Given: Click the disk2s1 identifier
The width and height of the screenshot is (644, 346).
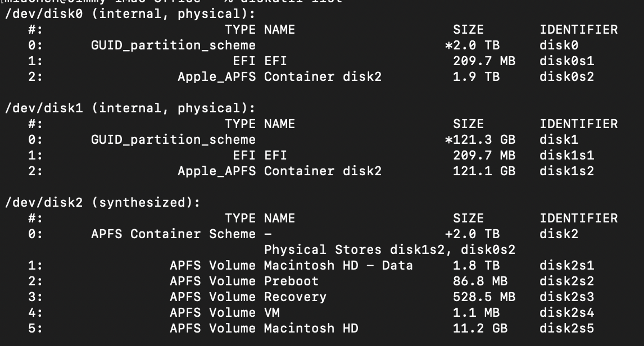Looking at the screenshot, I should click(x=566, y=266).
